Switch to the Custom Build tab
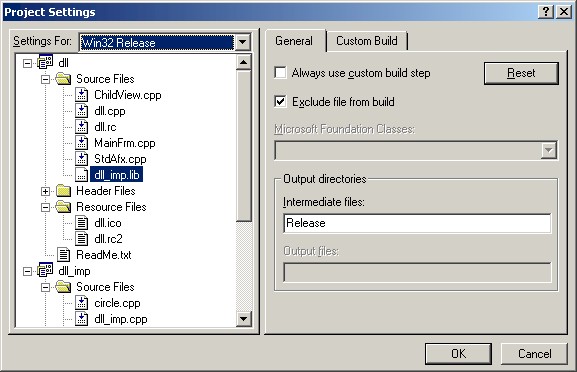Image resolution: width=577 pixels, height=372 pixels. pos(367,41)
